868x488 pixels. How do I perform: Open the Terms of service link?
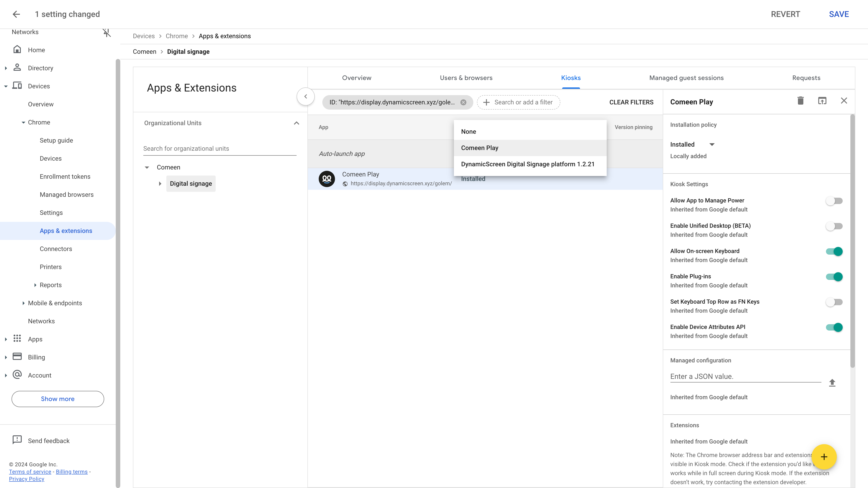pos(30,472)
